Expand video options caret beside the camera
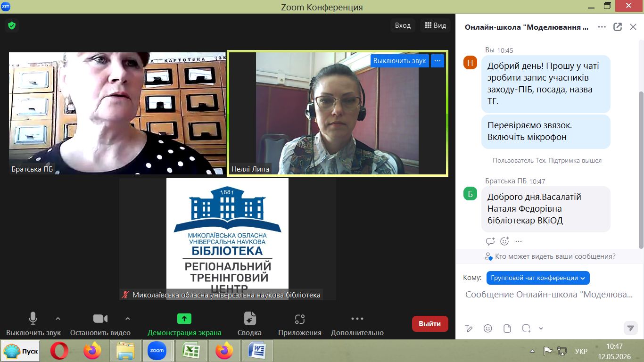Viewport: 644px width, 362px height. (127, 319)
